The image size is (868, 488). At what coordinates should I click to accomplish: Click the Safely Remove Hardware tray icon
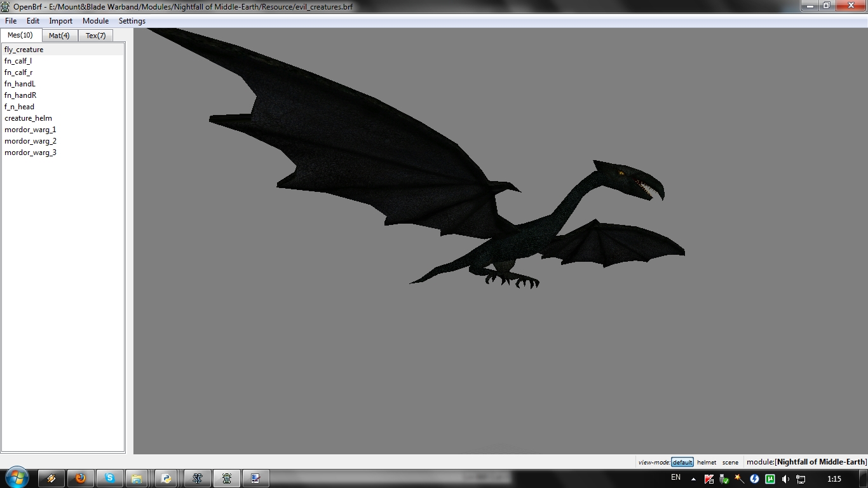coord(724,478)
